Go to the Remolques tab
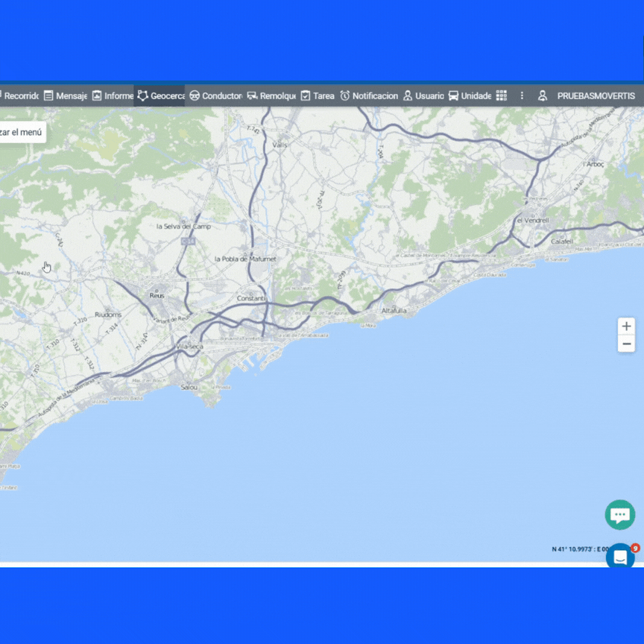 (271, 95)
